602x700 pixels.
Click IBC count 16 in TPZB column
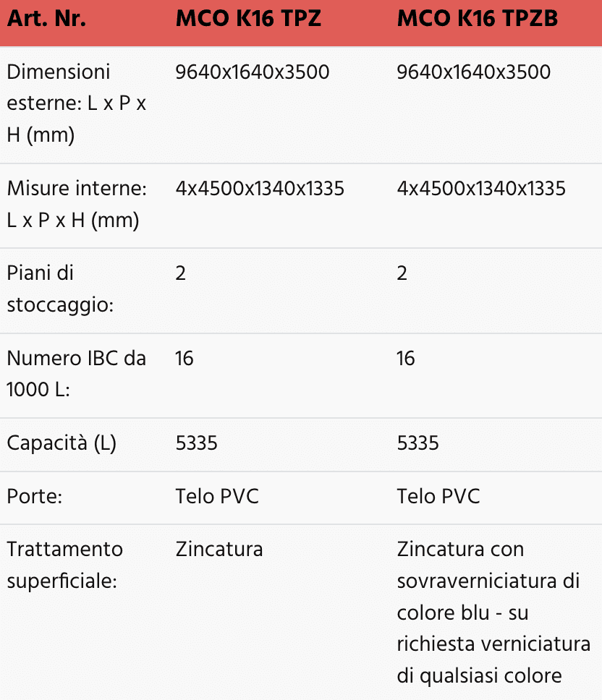406,359
